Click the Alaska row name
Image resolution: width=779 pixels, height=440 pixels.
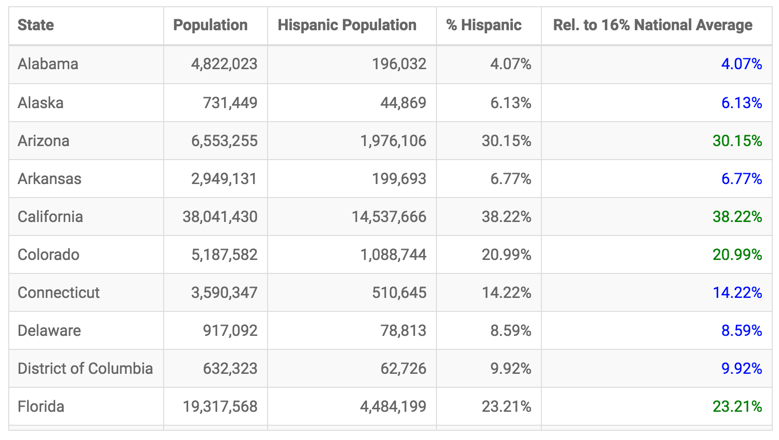[42, 102]
